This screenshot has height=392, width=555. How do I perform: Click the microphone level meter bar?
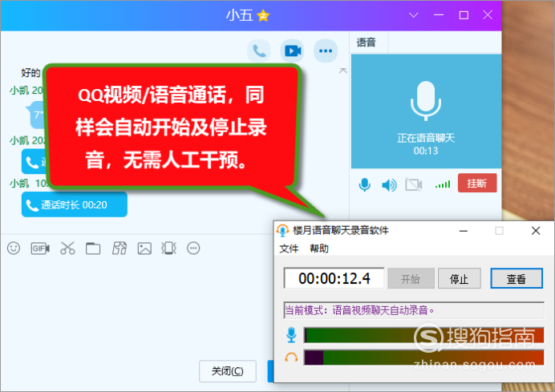point(424,335)
